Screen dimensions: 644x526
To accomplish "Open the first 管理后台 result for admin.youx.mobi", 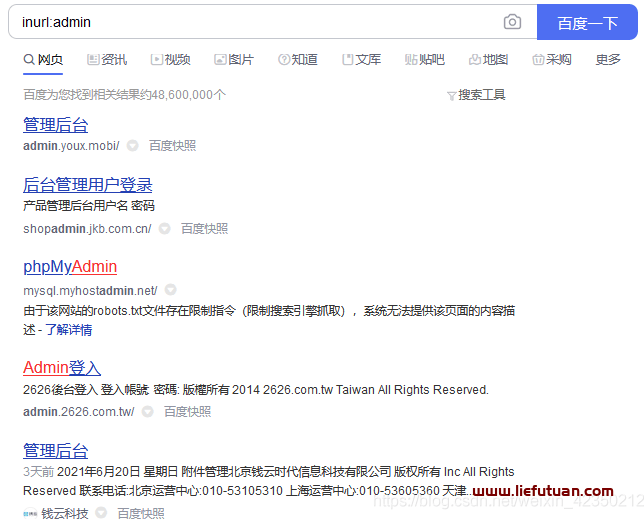I will pos(55,125).
